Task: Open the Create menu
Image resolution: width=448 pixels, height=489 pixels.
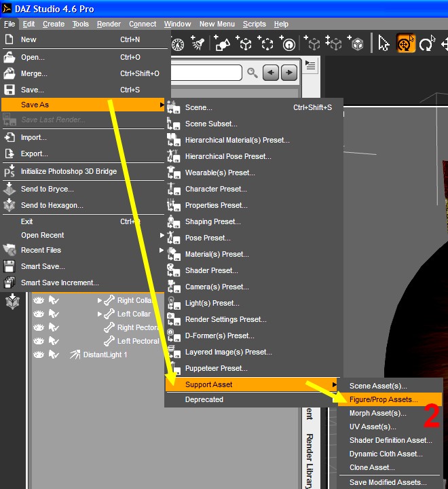Action: click(x=54, y=24)
